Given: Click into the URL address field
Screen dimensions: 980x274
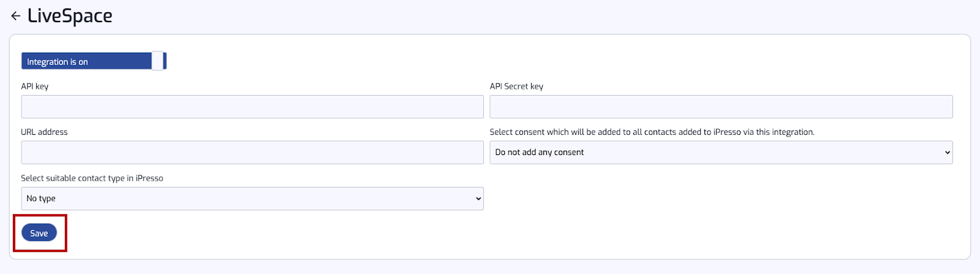Looking at the screenshot, I should (252, 153).
